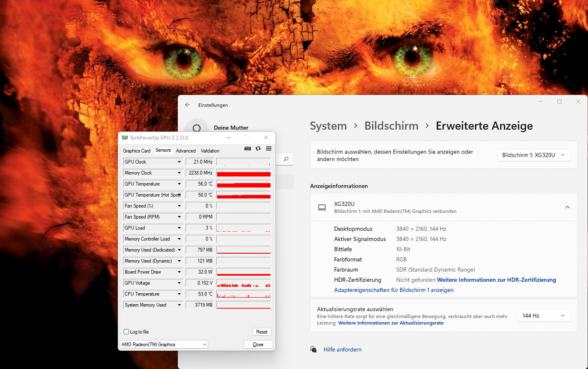
Task: Click the Memory Used (Dedicated) 797 MB value
Action: click(200, 250)
